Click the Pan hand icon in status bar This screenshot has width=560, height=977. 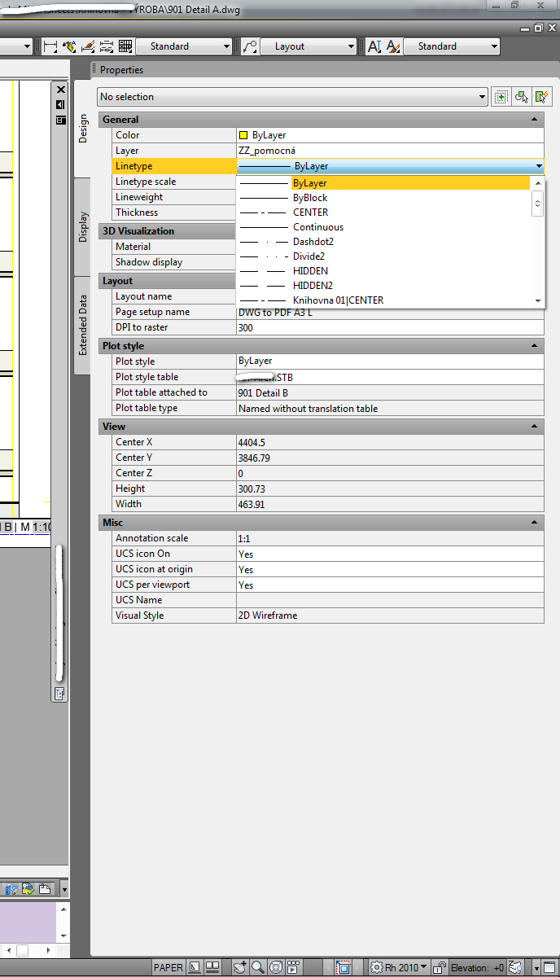tap(240, 967)
